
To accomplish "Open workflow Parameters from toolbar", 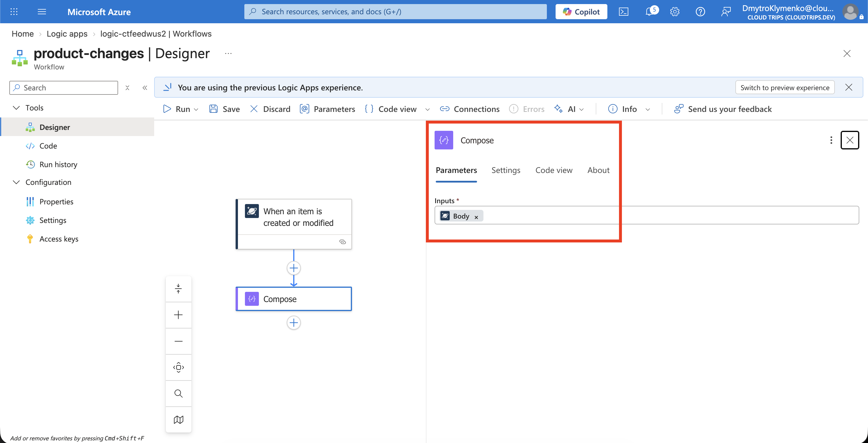I will click(327, 109).
